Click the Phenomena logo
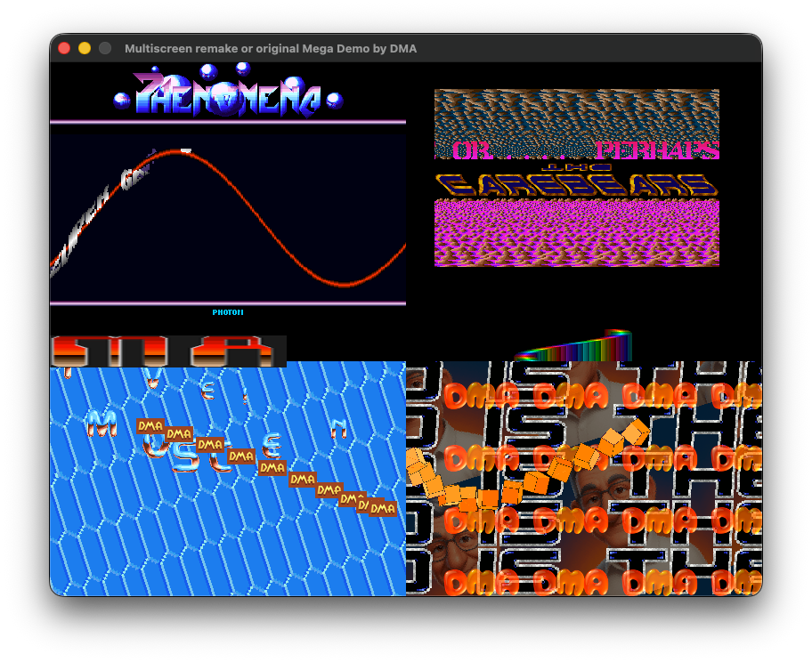Image resolution: width=812 pixels, height=662 pixels. (228, 91)
